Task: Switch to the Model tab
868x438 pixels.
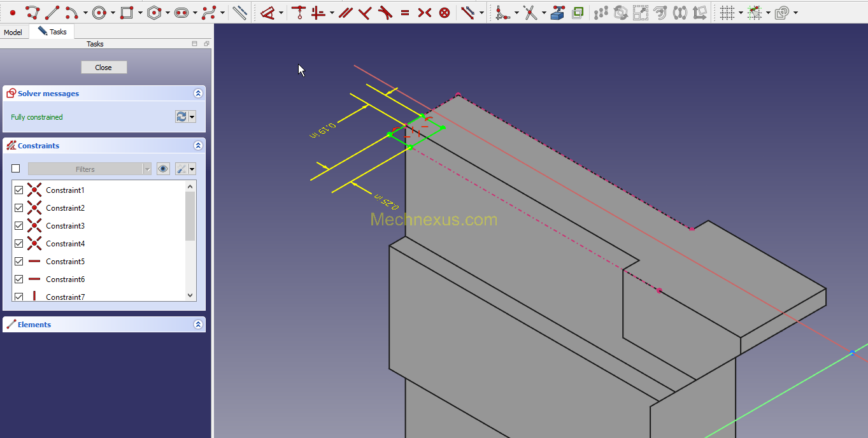Action: [x=13, y=32]
